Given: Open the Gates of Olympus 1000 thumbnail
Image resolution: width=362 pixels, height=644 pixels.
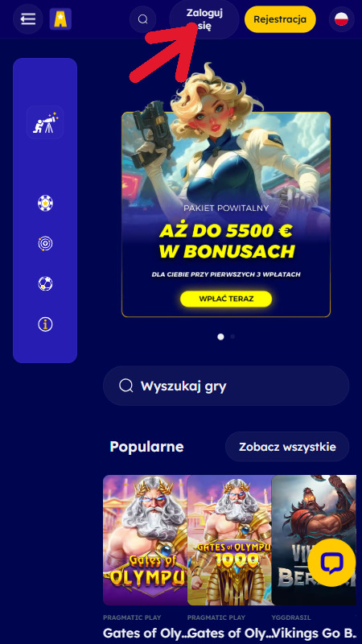Looking at the screenshot, I should pos(230,540).
